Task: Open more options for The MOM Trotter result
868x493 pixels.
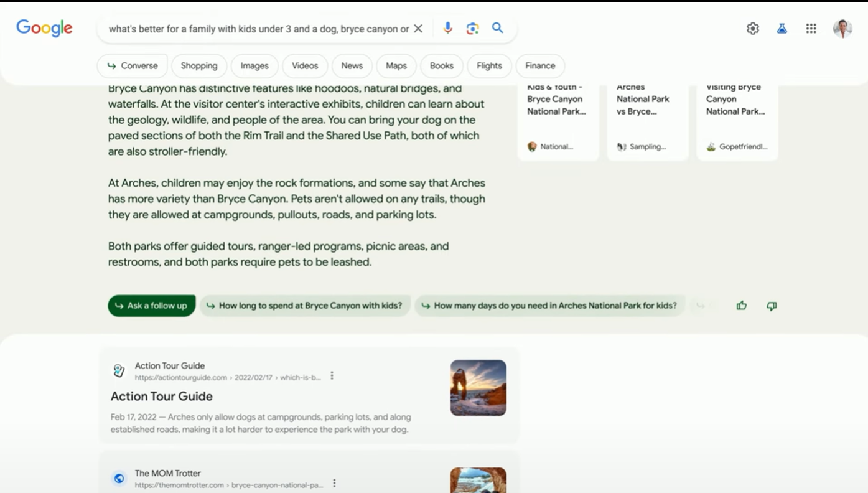Action: 334,483
